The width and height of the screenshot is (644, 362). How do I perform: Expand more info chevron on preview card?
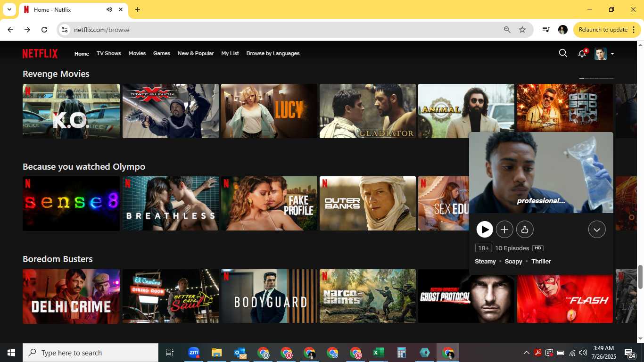(597, 230)
